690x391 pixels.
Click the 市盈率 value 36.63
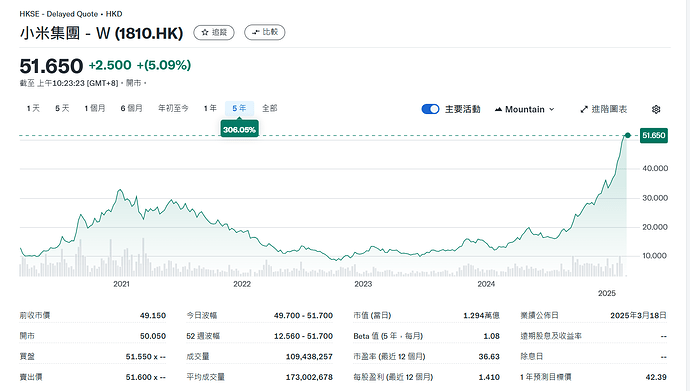click(489, 357)
